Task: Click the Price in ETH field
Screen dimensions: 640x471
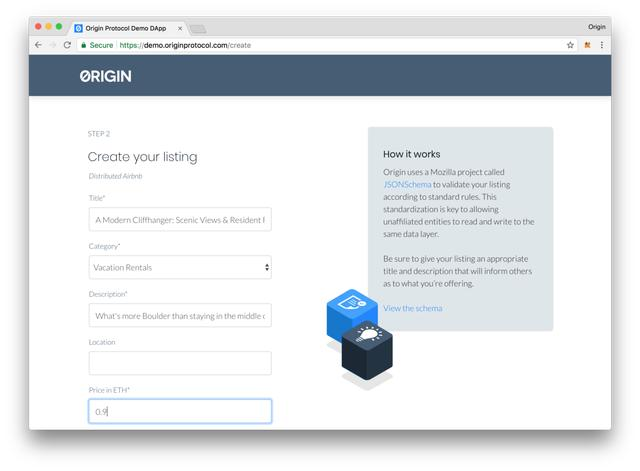Action: [x=180, y=411]
